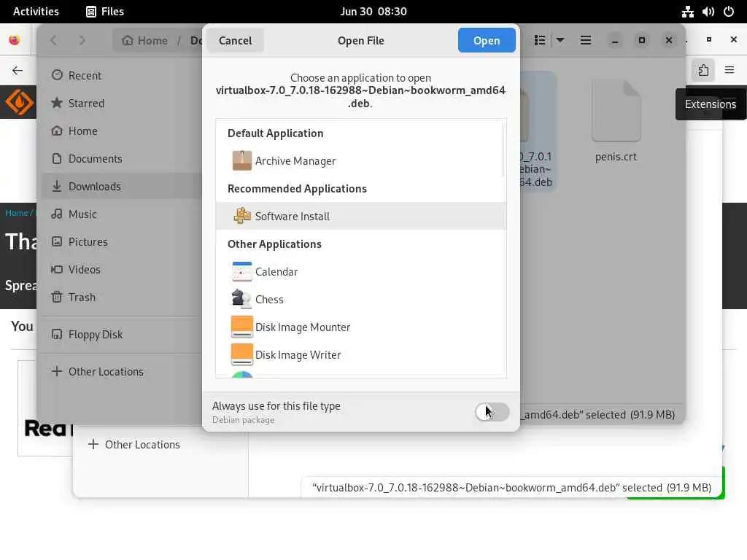747x560 pixels.
Task: Open Trash in the Files sidebar
Action: [122, 297]
